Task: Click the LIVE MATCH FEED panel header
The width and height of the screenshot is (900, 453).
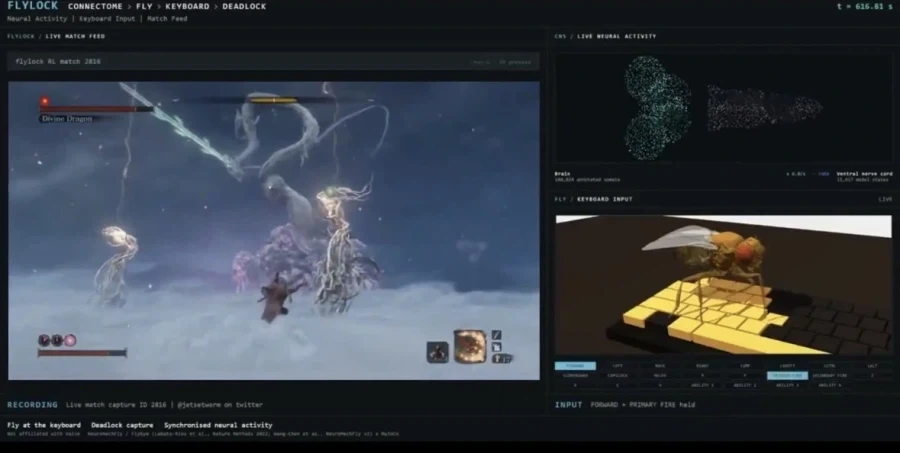Action: click(75, 36)
